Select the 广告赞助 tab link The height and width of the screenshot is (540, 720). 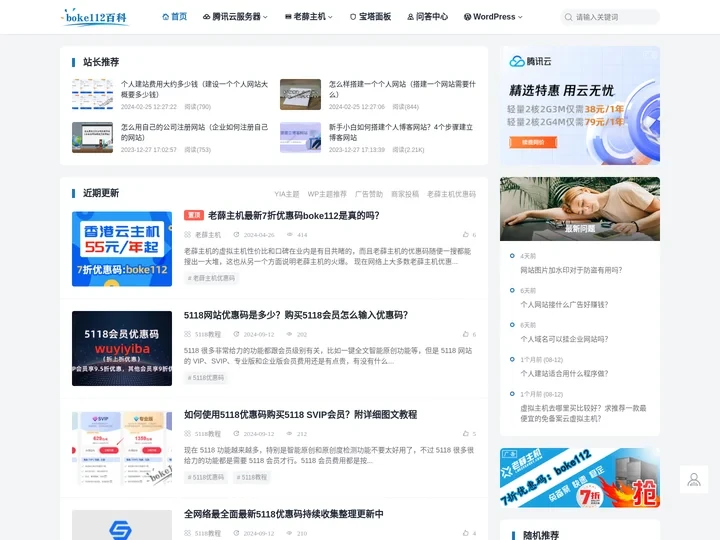pos(369,194)
